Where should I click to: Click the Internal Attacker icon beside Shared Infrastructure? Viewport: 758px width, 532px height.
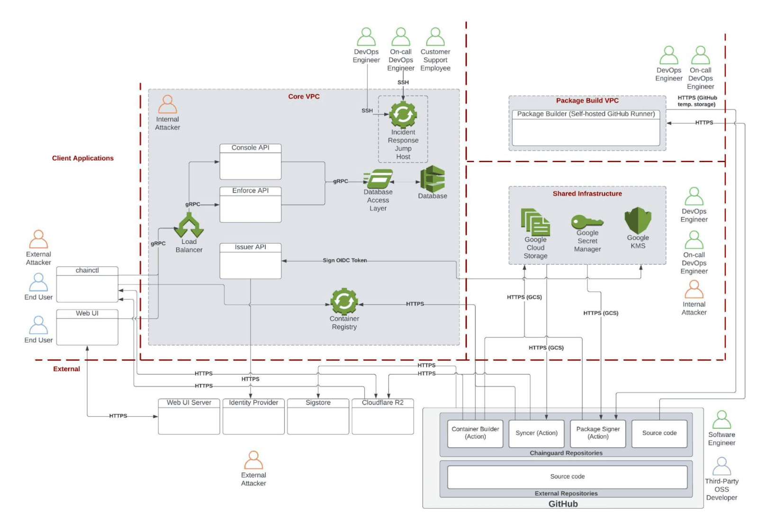(x=694, y=289)
